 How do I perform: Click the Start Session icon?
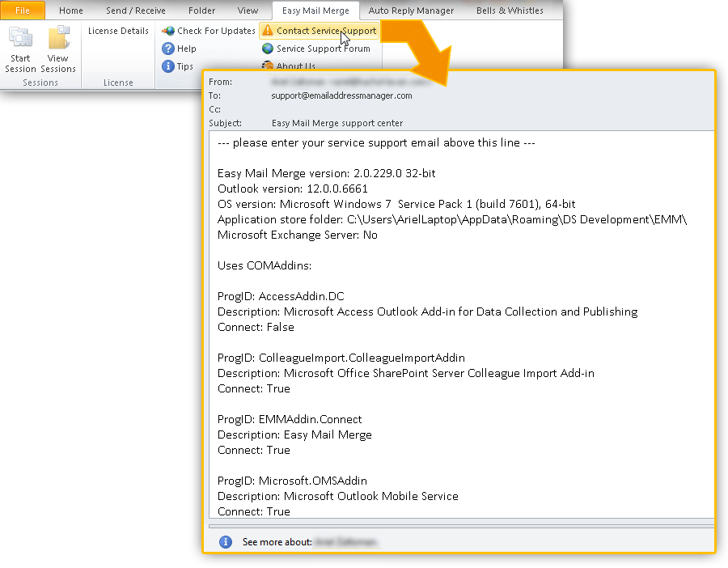tap(20, 38)
